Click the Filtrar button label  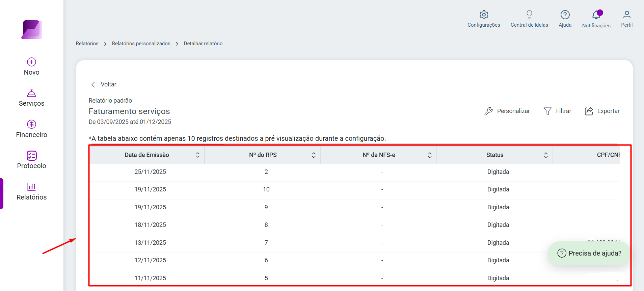pyautogui.click(x=564, y=111)
